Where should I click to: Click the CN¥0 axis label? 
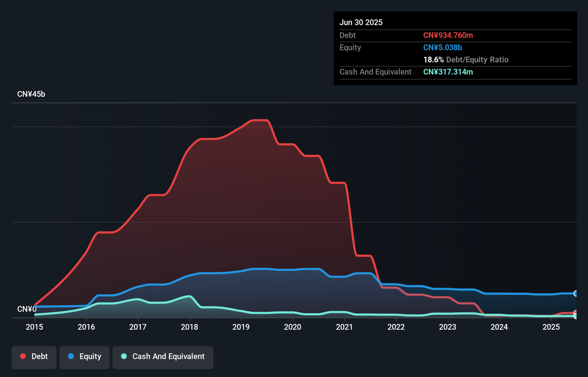click(27, 309)
